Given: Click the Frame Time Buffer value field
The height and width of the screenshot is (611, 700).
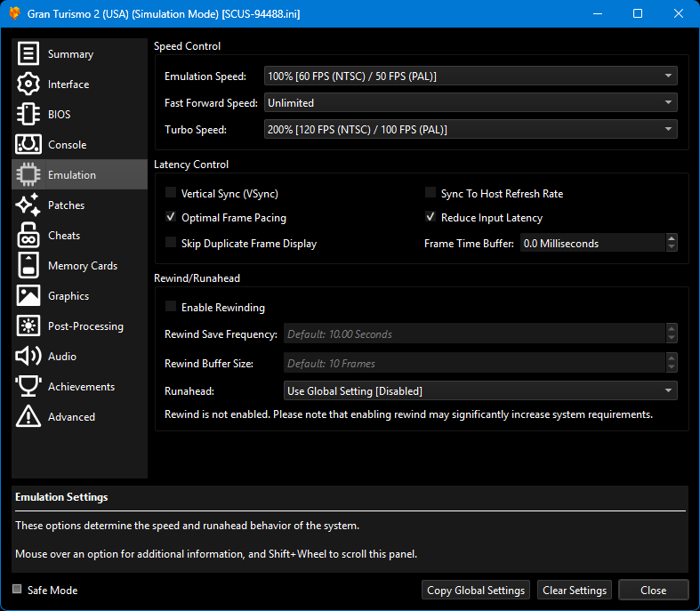Looking at the screenshot, I should click(x=591, y=243).
